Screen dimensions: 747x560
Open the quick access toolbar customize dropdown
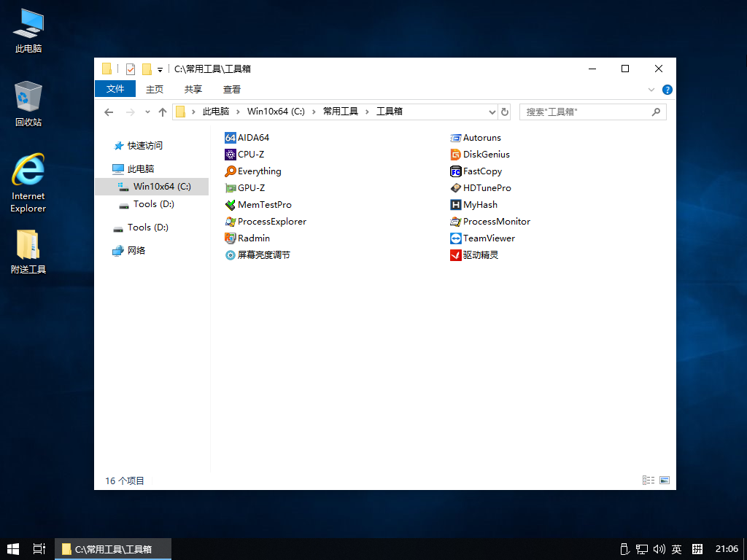[x=160, y=70]
